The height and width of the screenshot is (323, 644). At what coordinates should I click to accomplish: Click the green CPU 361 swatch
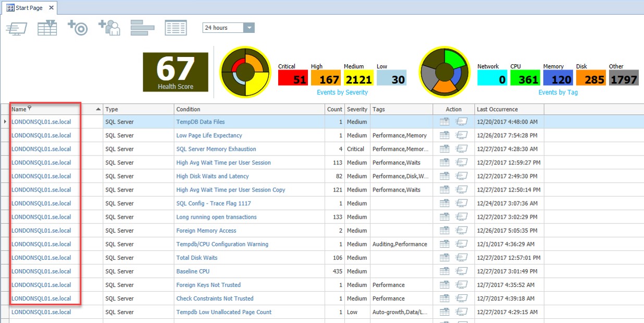click(525, 78)
